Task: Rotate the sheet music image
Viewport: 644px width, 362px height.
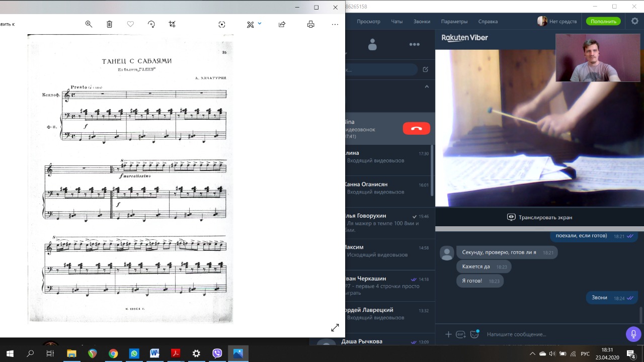Action: tap(151, 24)
